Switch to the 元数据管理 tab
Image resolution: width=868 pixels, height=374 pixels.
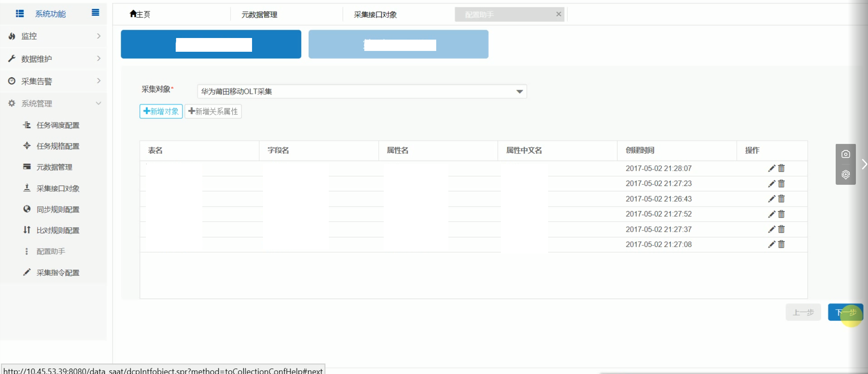click(259, 15)
